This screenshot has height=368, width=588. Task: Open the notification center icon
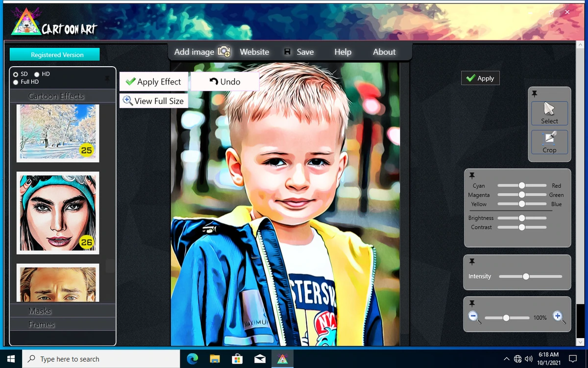coord(573,359)
